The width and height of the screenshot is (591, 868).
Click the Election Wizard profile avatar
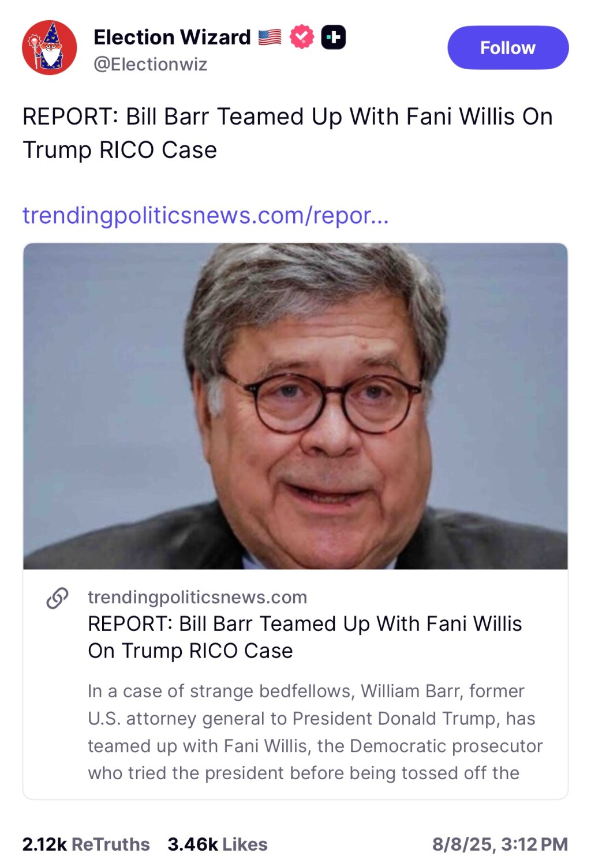pos(49,48)
